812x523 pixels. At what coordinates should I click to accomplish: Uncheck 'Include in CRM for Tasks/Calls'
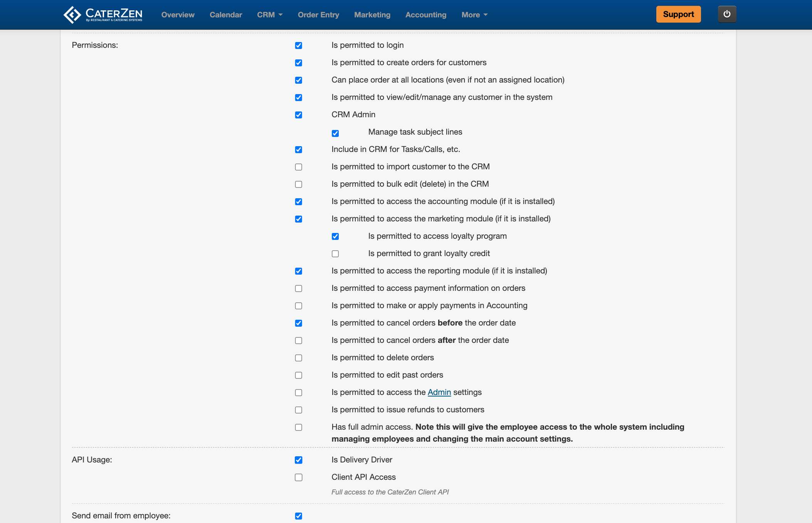click(x=299, y=150)
